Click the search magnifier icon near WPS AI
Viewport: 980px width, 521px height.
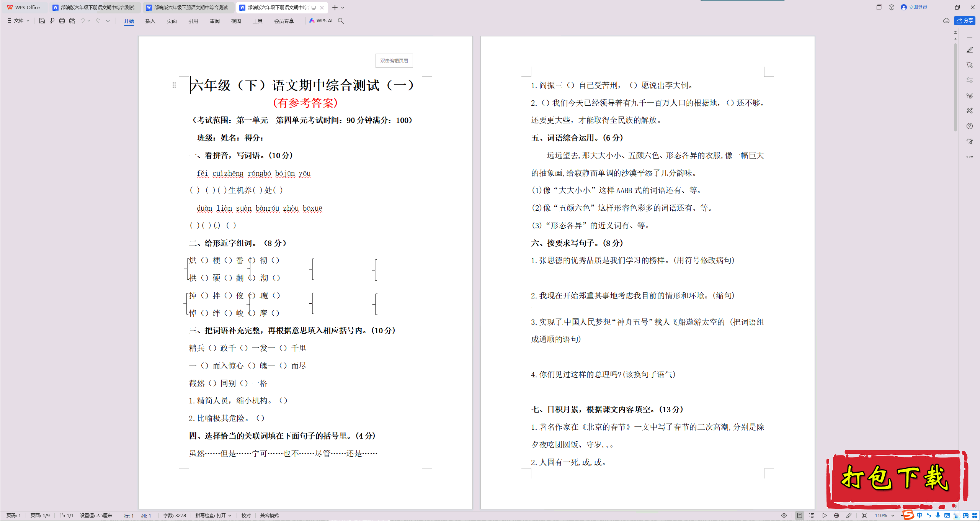[x=341, y=21]
